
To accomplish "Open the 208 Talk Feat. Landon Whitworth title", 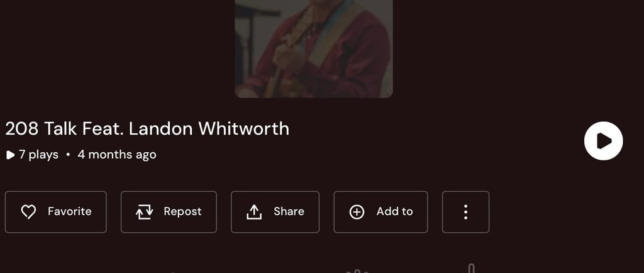I will tap(147, 129).
